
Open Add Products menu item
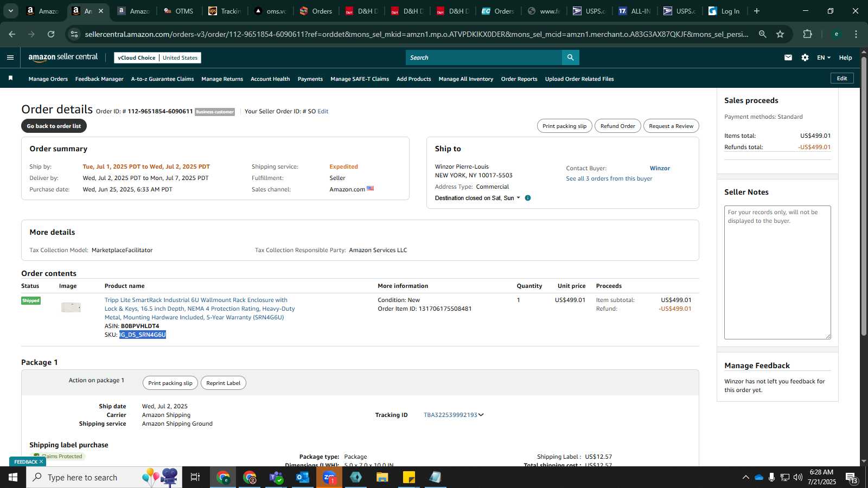click(x=414, y=79)
